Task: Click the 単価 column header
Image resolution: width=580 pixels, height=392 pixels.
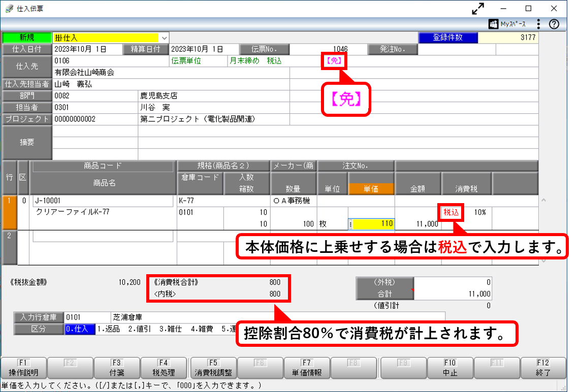Action: 371,189
